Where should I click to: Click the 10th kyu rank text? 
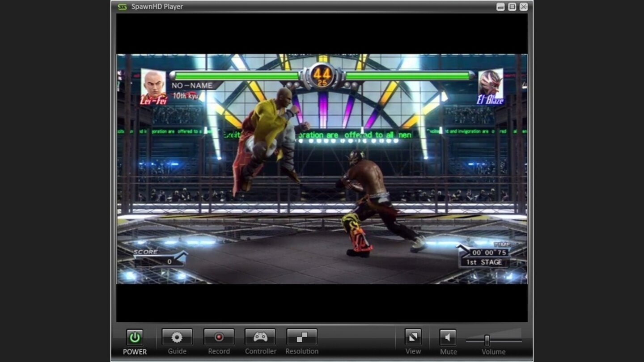click(185, 95)
